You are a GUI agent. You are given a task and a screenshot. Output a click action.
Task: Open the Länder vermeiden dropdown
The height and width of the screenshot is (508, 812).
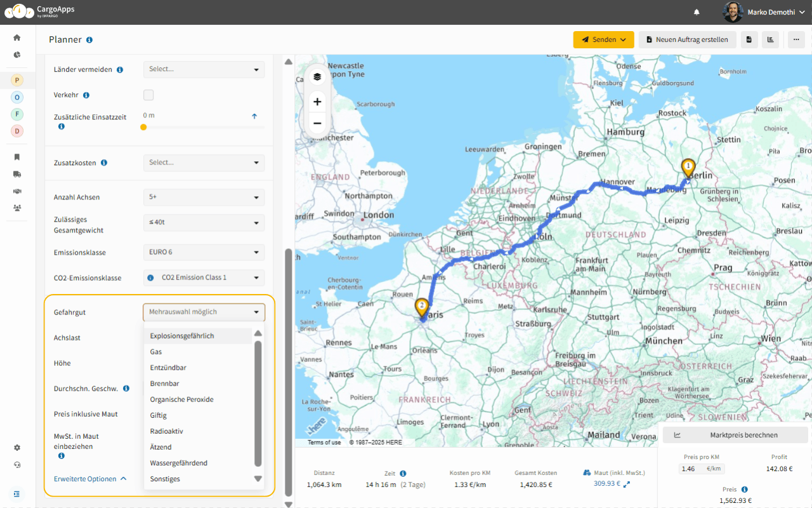(203, 69)
